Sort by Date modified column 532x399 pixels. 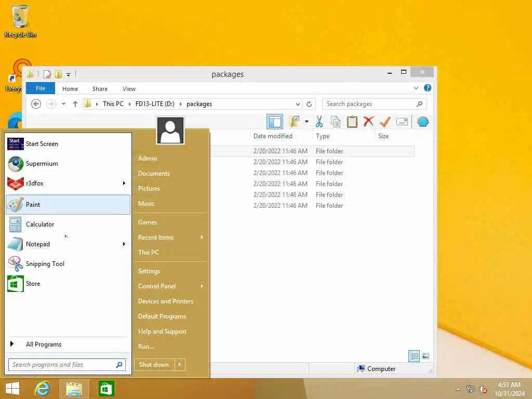click(x=273, y=136)
